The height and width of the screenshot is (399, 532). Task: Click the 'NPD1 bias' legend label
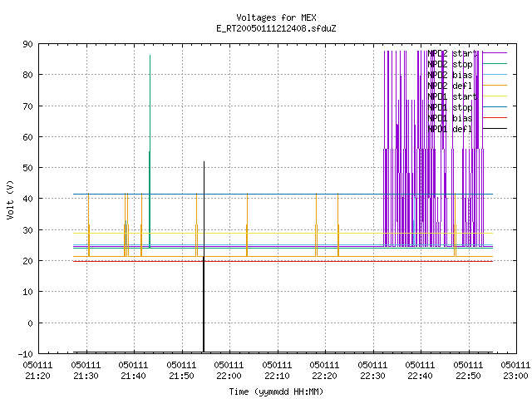[x=450, y=118]
